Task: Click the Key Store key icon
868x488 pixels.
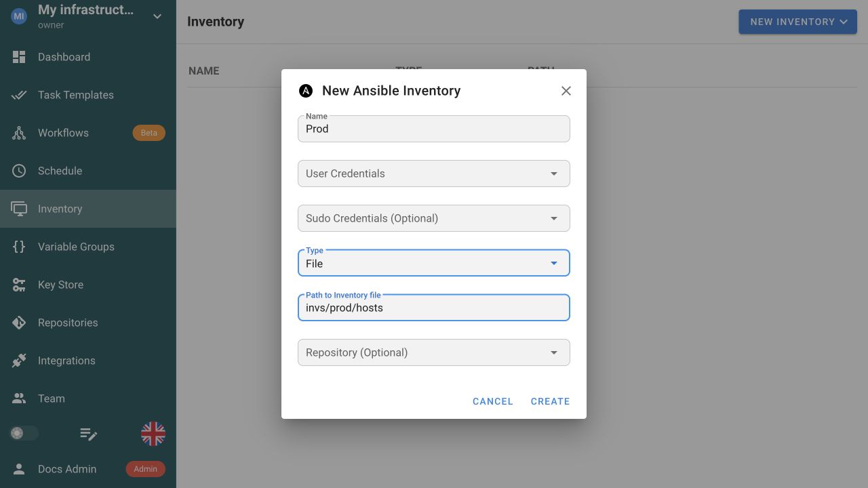Action: (x=19, y=285)
